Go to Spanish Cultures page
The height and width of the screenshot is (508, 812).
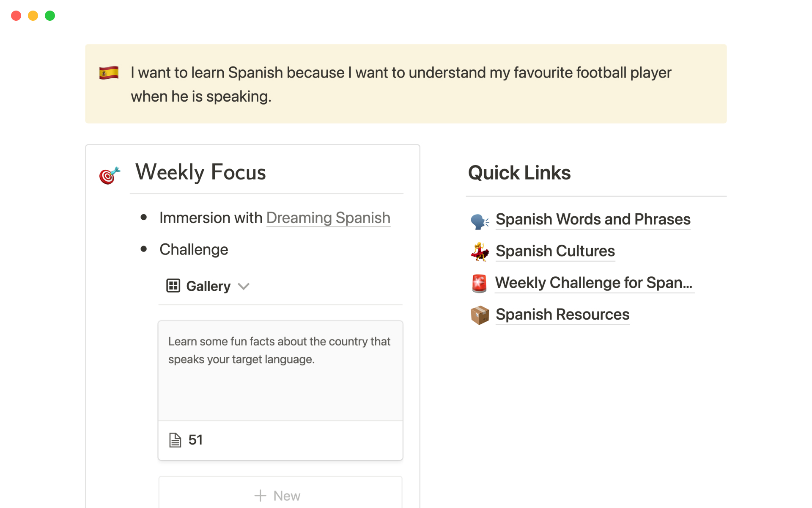coord(555,251)
